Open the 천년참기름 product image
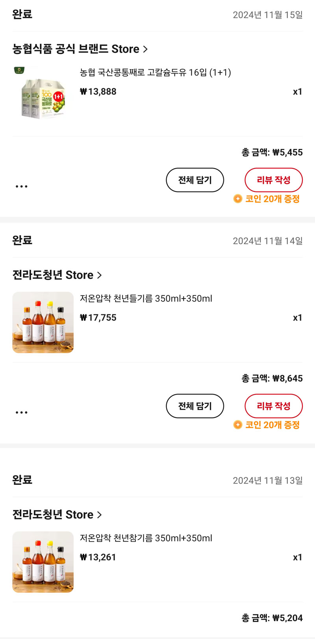The width and height of the screenshot is (315, 644). click(43, 562)
